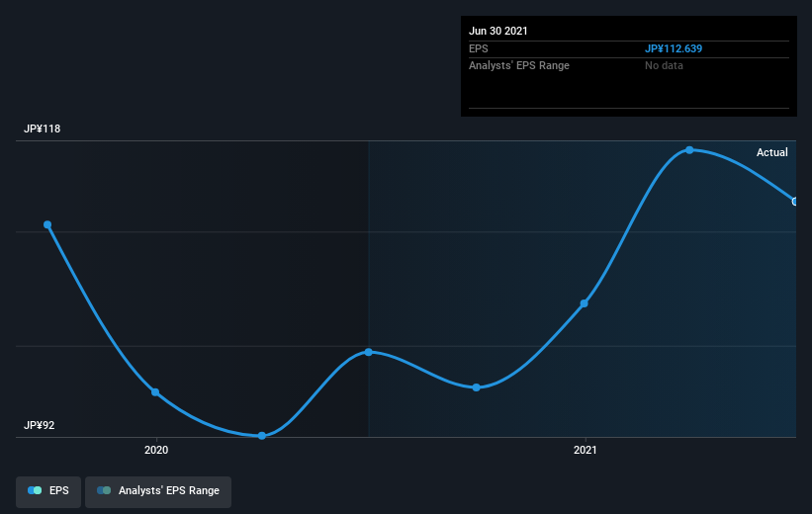Click the JP¥118 y-axis label
Screen dimensions: 812x514
pos(42,128)
